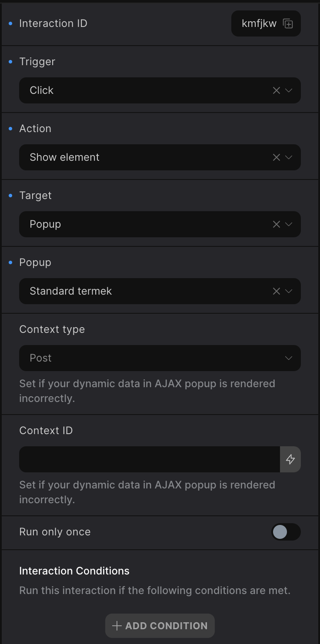This screenshot has height=644, width=320.
Task: Open the Context type dropdown
Action: pos(160,358)
